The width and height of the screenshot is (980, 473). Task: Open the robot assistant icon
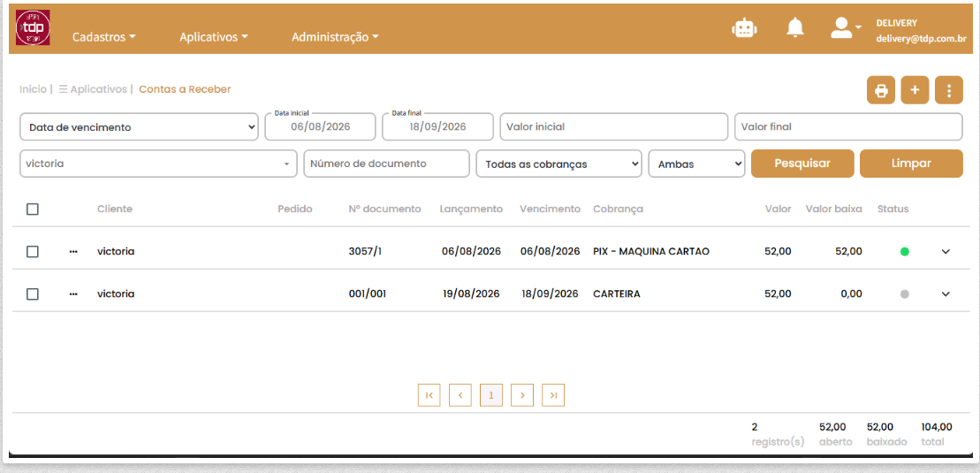tap(744, 28)
